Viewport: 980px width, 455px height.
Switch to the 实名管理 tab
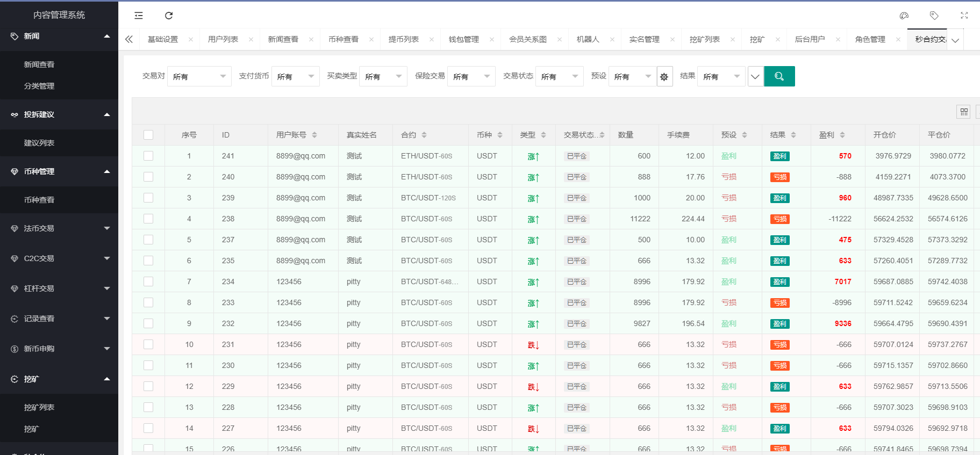[645, 39]
